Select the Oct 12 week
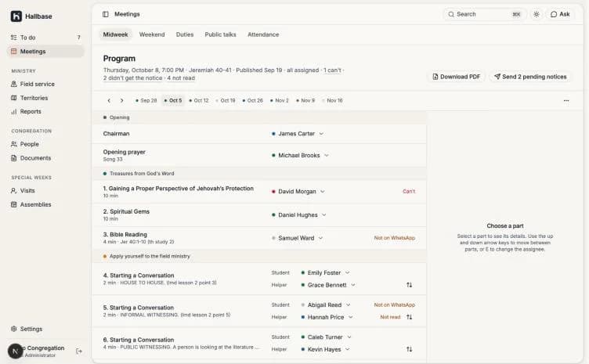Viewport: 589px width, 364px height. pos(199,100)
